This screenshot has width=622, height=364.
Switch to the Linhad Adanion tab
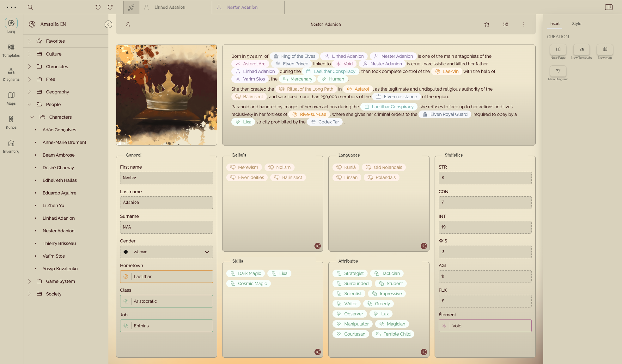pyautogui.click(x=170, y=7)
